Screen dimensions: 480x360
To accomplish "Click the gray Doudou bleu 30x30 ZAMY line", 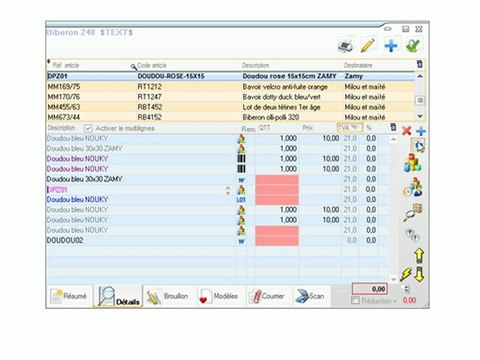I will point(84,148).
